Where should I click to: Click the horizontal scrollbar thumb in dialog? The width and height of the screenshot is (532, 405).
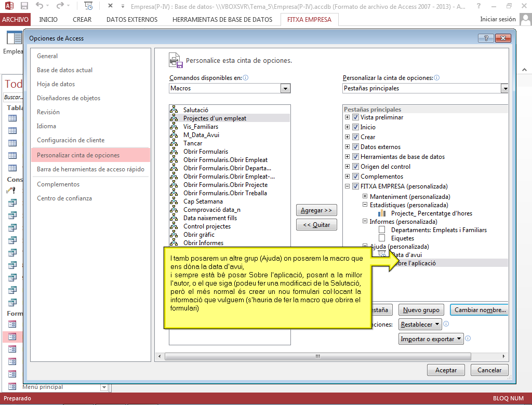tap(317, 357)
